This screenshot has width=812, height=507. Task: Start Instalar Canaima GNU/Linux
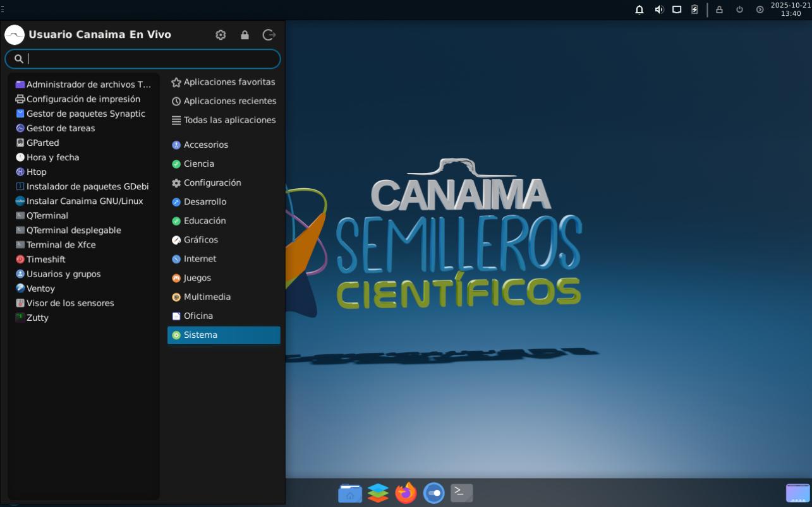point(84,201)
